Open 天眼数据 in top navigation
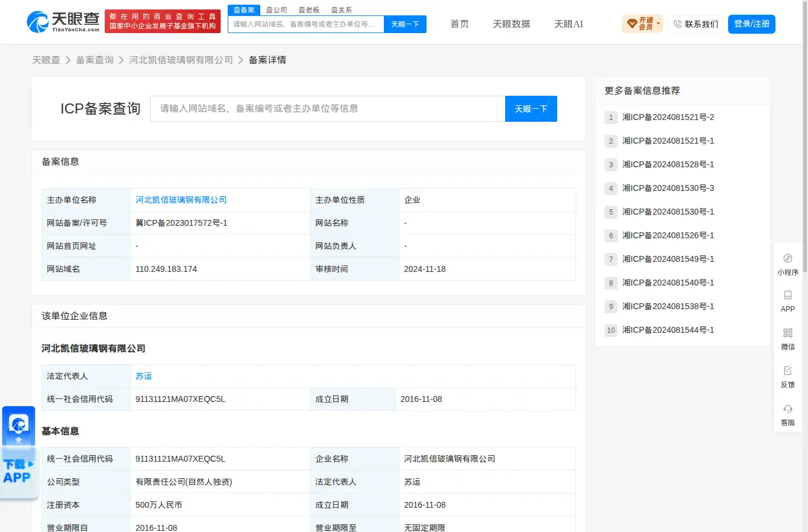 click(x=512, y=24)
